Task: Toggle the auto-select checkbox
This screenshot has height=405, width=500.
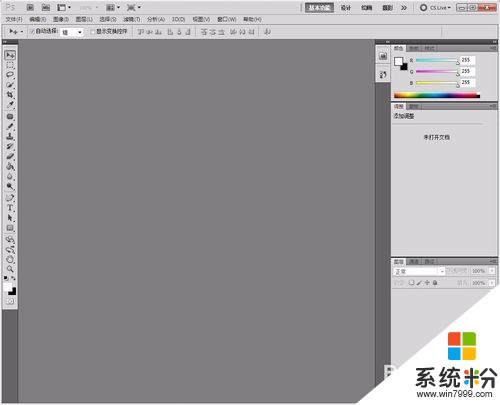Action: point(32,31)
